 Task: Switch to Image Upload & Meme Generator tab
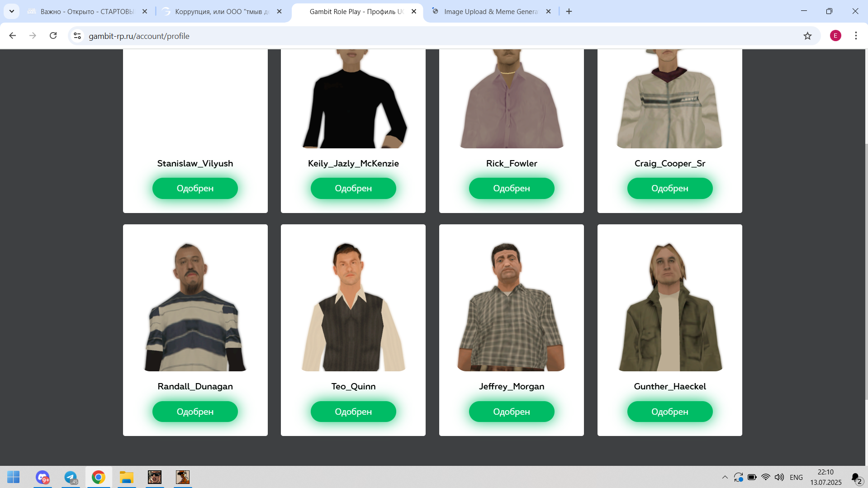coord(491,11)
